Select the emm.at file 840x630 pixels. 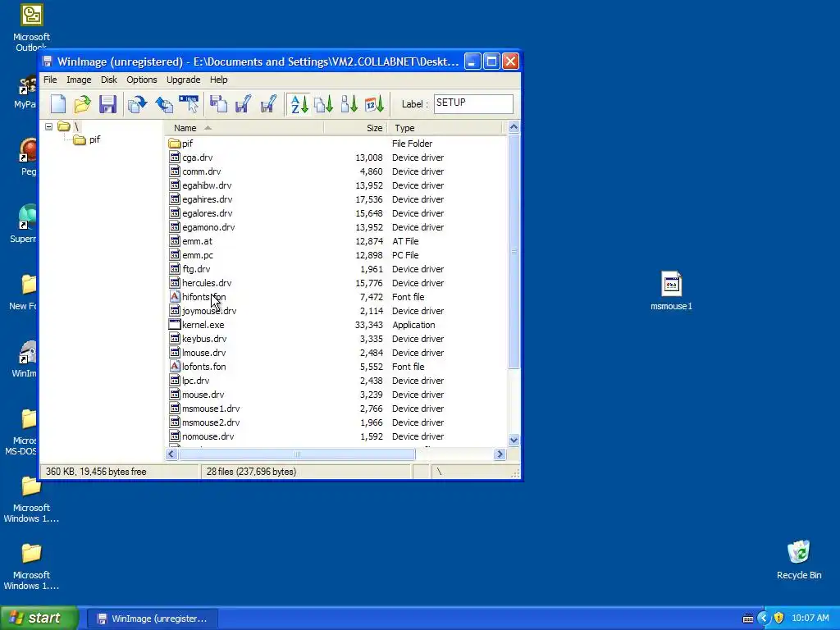[x=197, y=241]
